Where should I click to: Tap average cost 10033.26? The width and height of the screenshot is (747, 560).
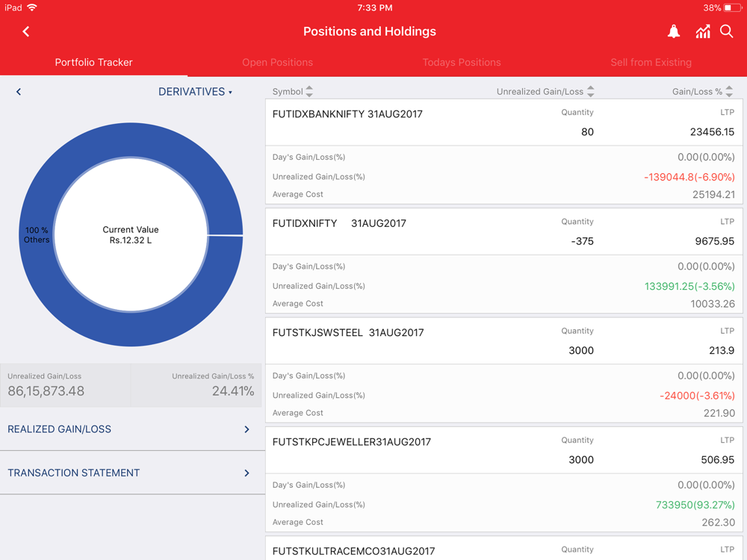[x=712, y=304]
